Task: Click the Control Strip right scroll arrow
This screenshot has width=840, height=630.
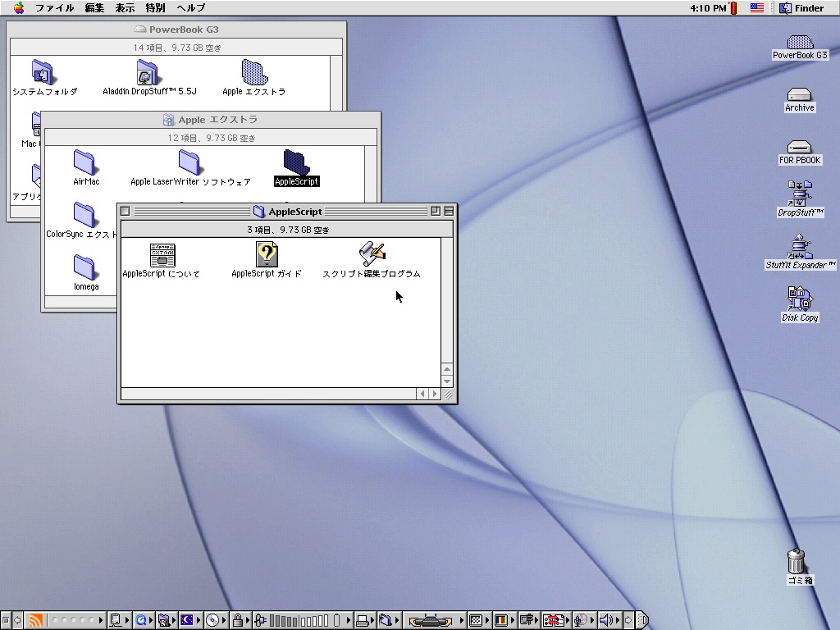Action: click(x=629, y=620)
